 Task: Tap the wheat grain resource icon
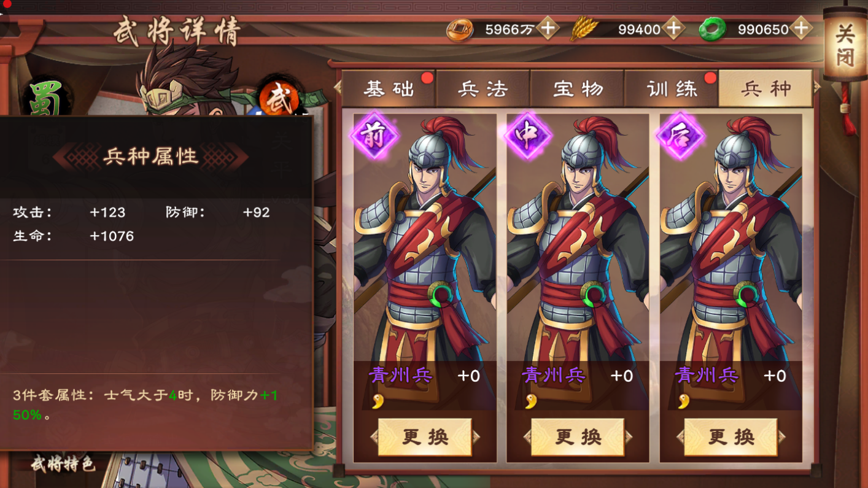pyautogui.click(x=584, y=29)
